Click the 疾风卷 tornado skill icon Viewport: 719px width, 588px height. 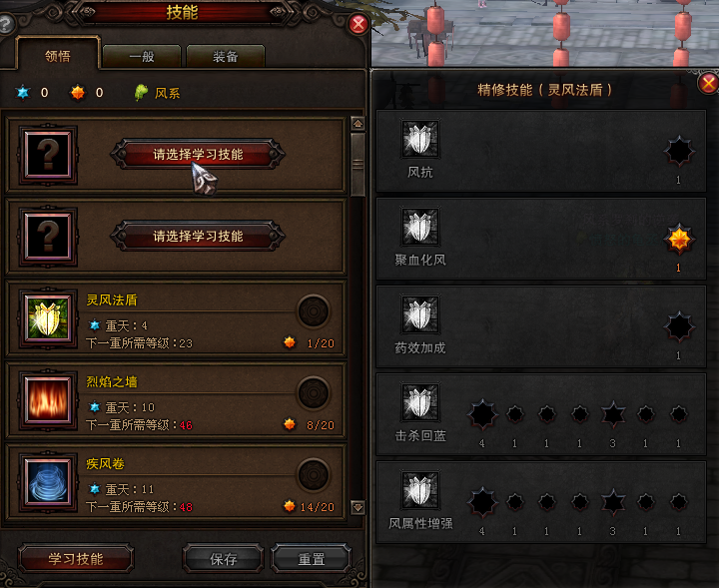coord(48,482)
